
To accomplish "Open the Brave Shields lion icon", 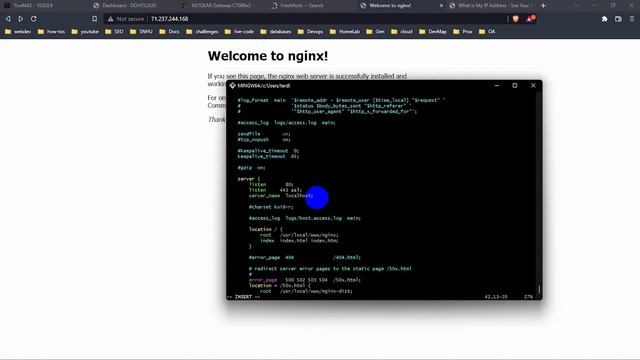I will 516,19.
